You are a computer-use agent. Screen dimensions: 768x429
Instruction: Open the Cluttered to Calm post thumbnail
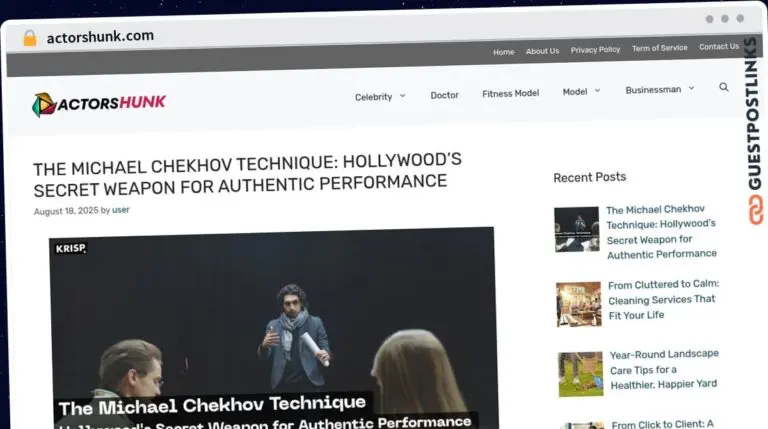click(x=579, y=303)
